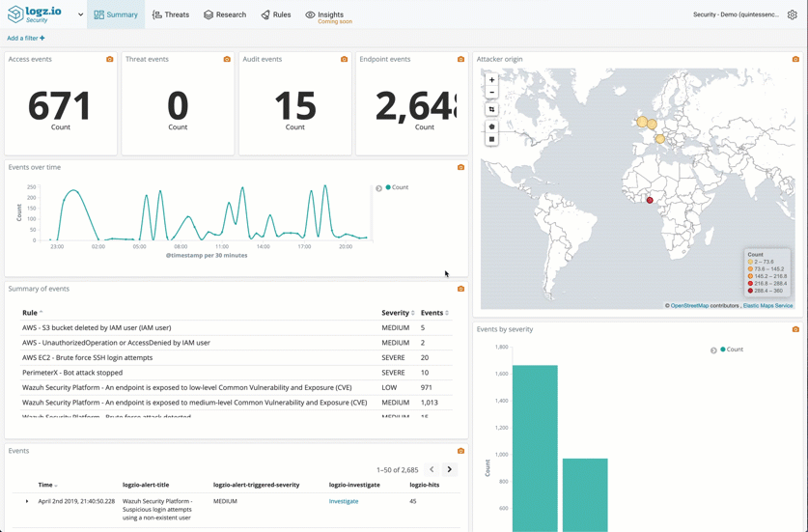Click Count legend color in Events by severity
808x532 pixels.
pyautogui.click(x=723, y=349)
